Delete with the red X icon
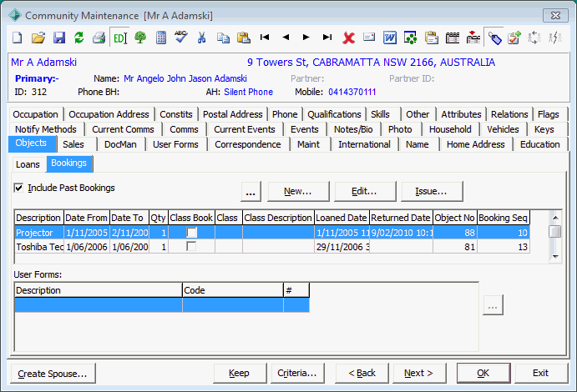Screen dimensions: 577x392 pyautogui.click(x=348, y=38)
